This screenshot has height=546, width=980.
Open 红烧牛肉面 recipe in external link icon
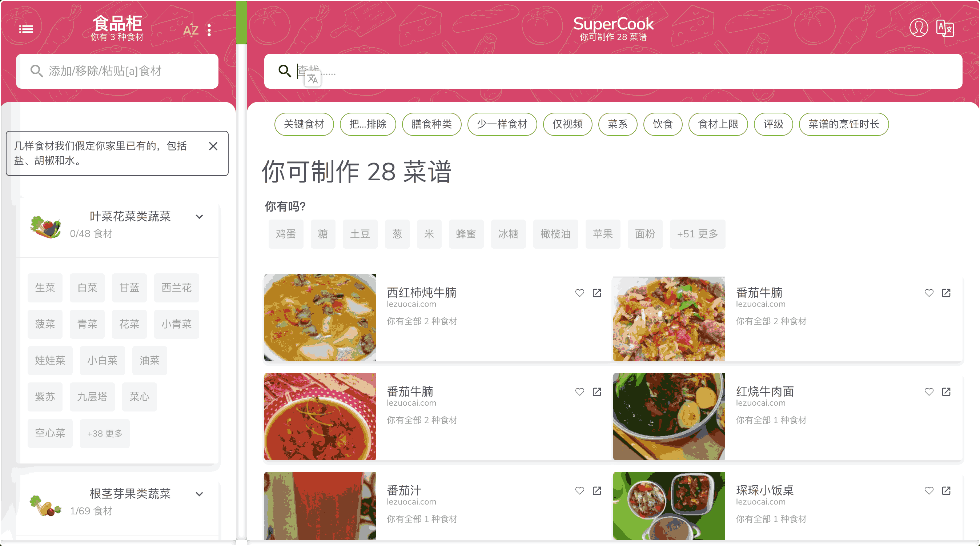point(946,392)
